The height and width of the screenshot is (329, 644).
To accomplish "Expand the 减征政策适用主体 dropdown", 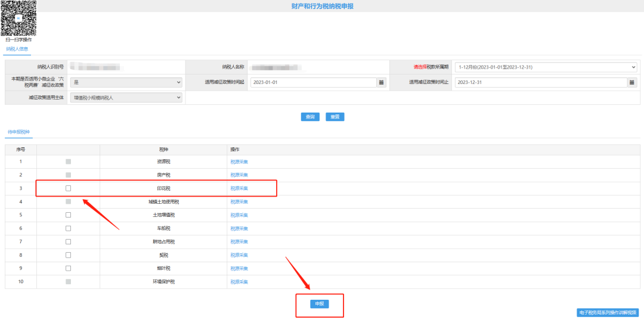I will point(126,97).
